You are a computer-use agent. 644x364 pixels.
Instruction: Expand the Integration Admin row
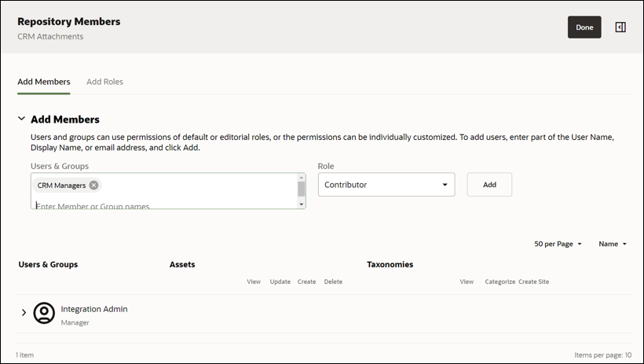point(24,313)
